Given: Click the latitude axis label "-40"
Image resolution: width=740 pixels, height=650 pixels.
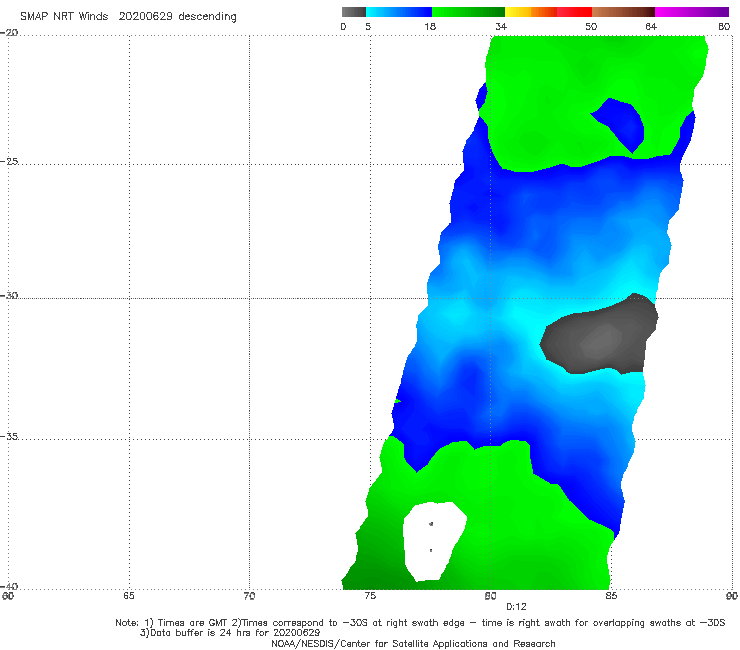Looking at the screenshot, I should 9,586.
